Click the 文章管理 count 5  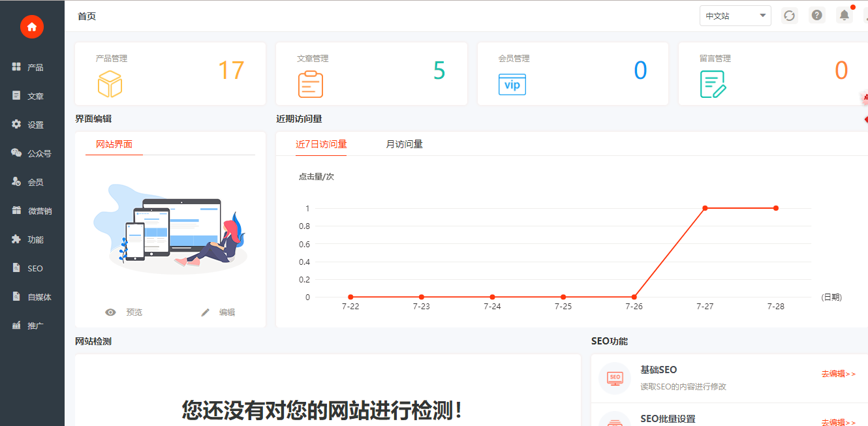(x=439, y=70)
